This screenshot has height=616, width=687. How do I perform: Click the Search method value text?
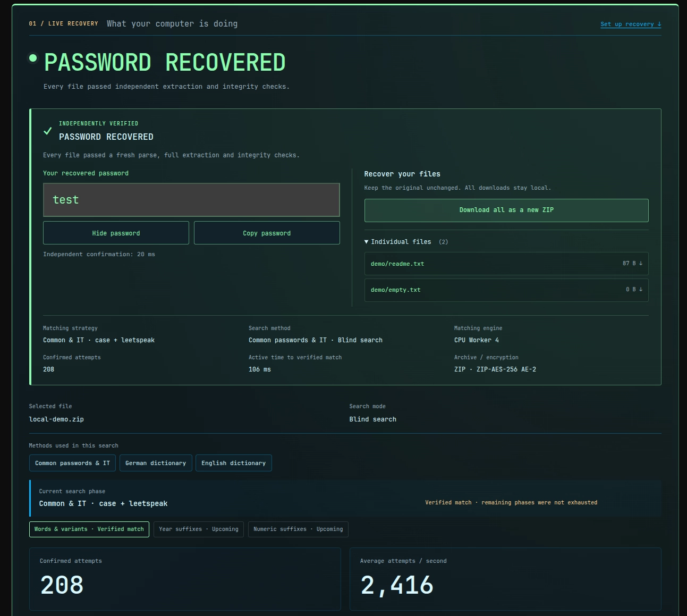pos(316,340)
